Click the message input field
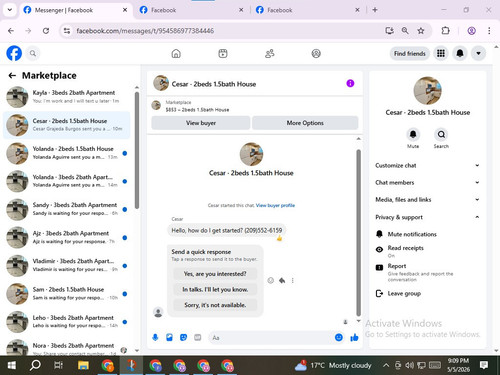500x375 pixels. coord(271,338)
